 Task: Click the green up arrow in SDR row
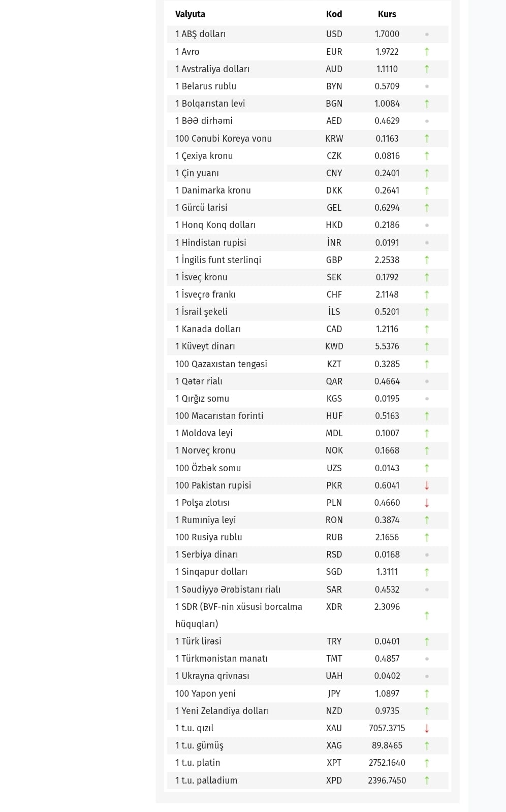(x=427, y=615)
